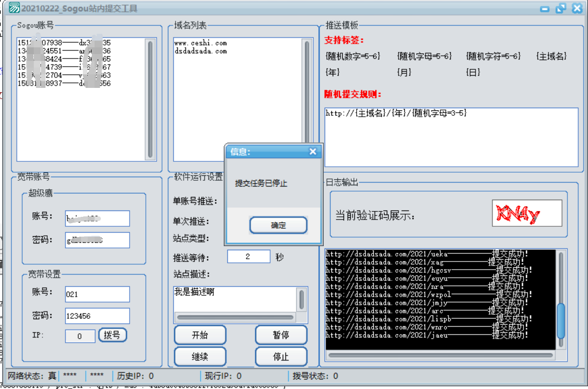This screenshot has width=588, height=389.
Task: Click the 暂停 button
Action: tap(281, 335)
